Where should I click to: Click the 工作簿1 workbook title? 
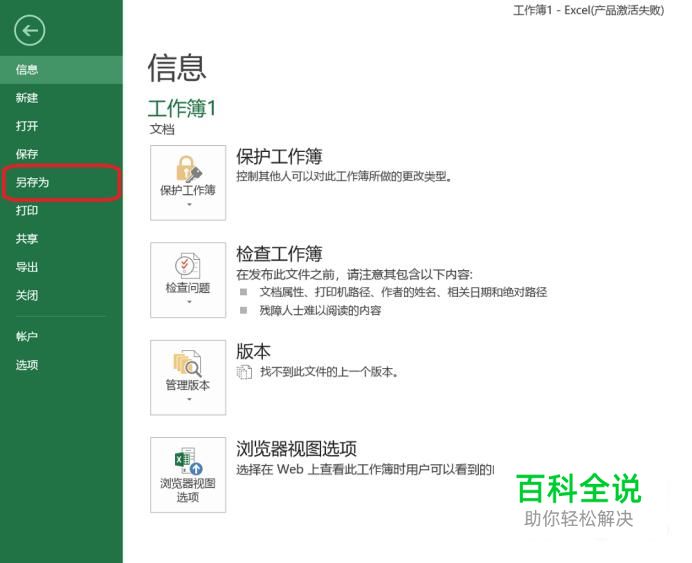point(182,109)
